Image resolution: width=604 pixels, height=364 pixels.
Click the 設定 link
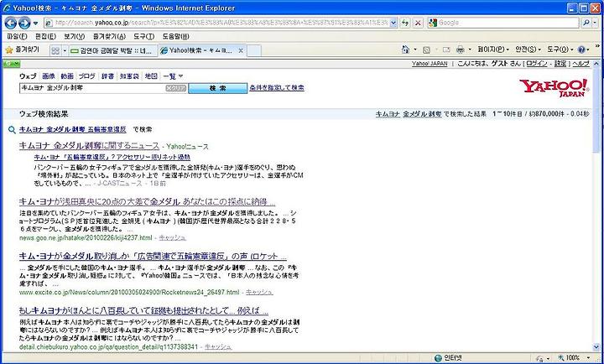tap(560, 64)
